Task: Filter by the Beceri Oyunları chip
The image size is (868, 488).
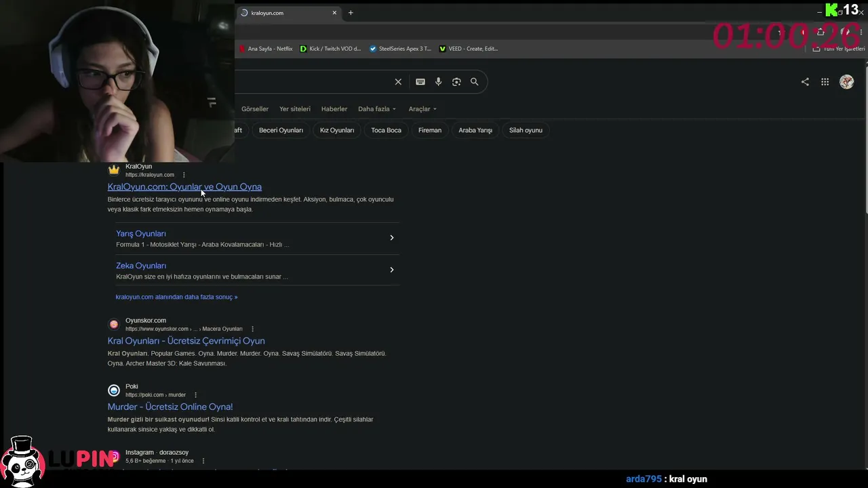Action: tap(281, 130)
